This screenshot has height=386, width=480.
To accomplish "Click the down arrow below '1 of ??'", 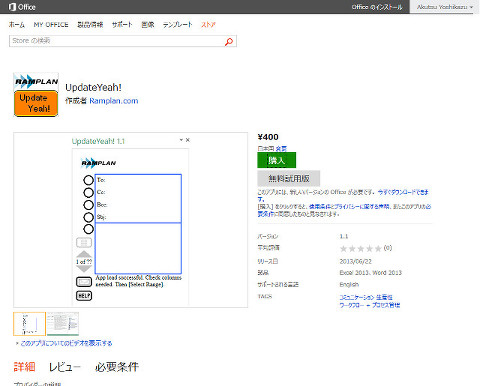I will pos(84,269).
